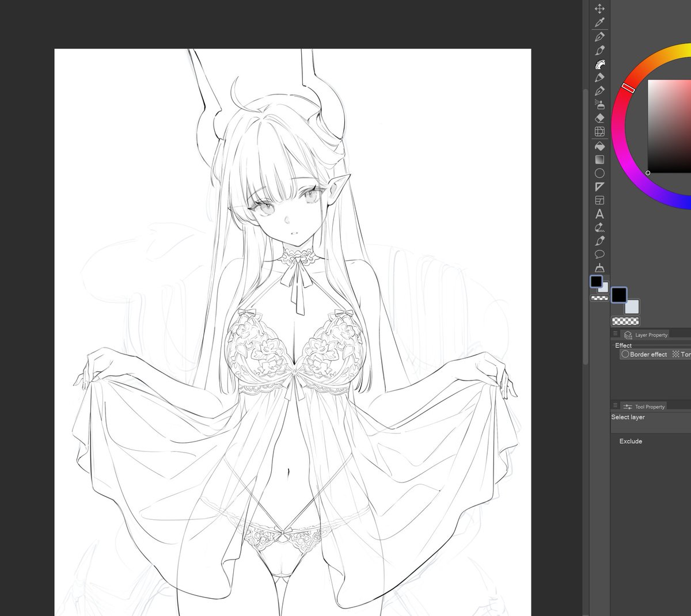Select small transparent color in toolbar
The width and height of the screenshot is (691, 616).
pyautogui.click(x=599, y=298)
